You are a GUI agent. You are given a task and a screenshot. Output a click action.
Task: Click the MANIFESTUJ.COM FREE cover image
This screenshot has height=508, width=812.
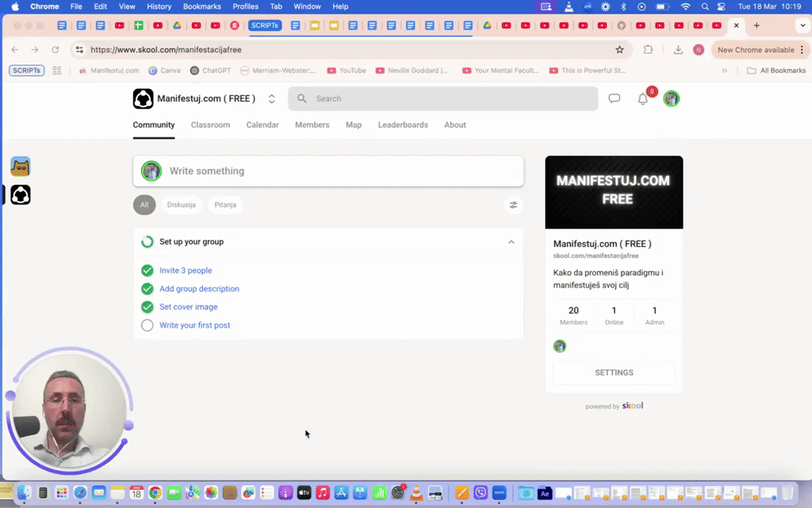(x=615, y=192)
